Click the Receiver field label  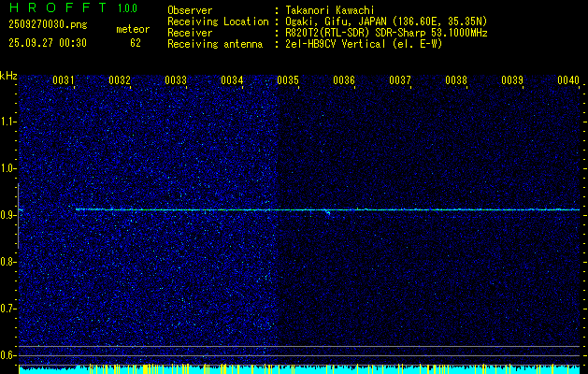[x=190, y=33]
